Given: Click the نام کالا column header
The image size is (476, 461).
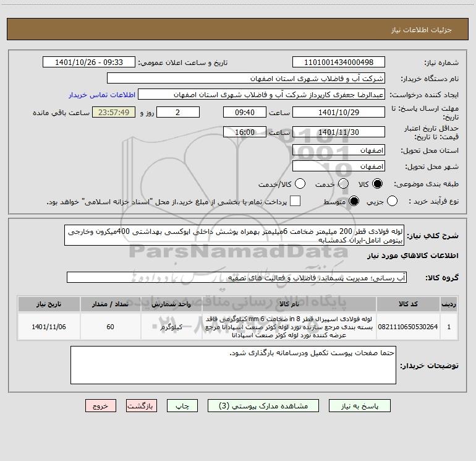Looking at the screenshot, I should click(289, 304).
